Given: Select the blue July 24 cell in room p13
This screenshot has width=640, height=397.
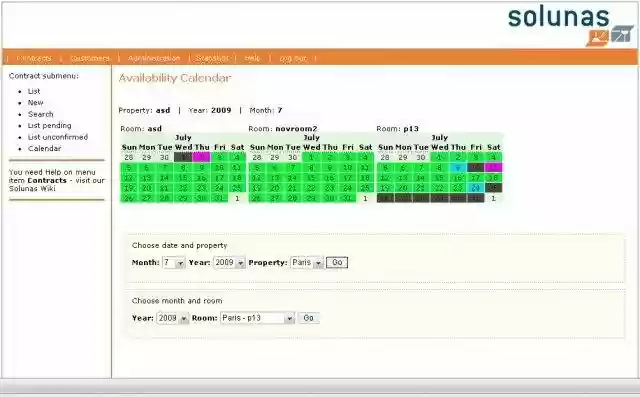Looking at the screenshot, I should point(476,188).
